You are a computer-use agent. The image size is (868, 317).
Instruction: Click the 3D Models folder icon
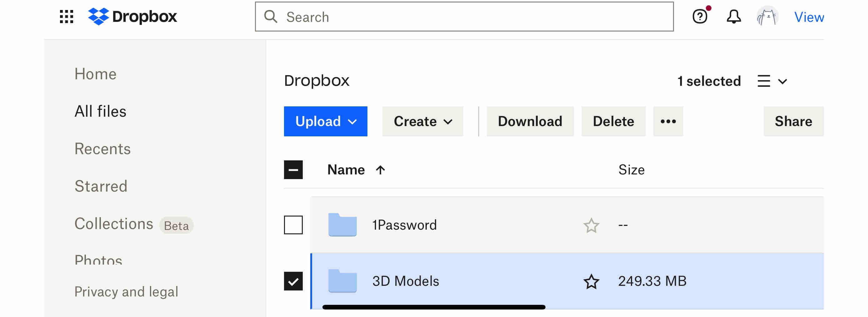coord(342,281)
